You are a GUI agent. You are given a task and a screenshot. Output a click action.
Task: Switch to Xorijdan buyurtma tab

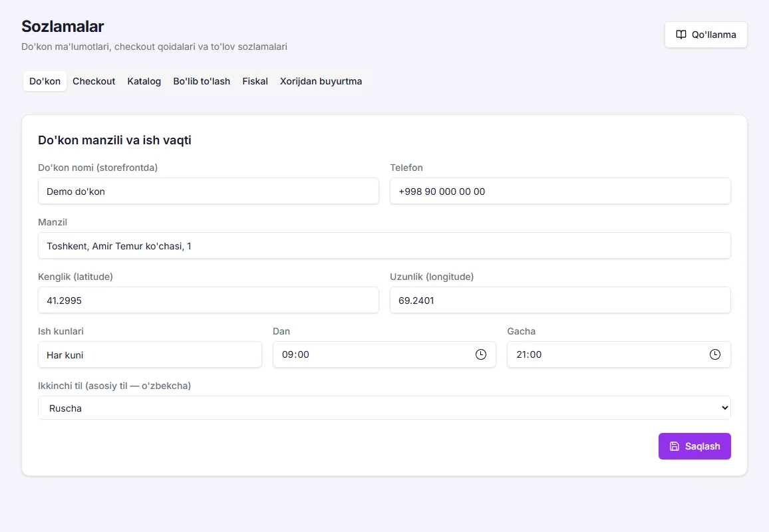[x=321, y=81]
